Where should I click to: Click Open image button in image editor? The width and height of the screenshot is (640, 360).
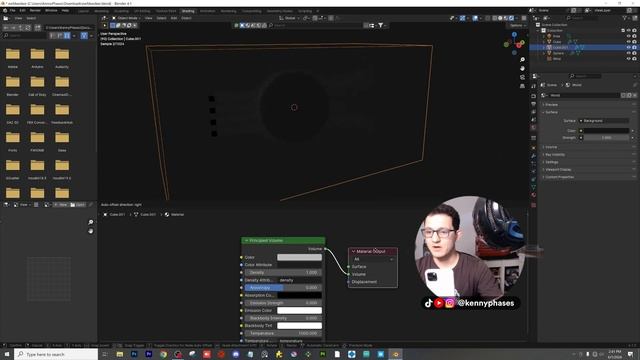click(x=78, y=204)
